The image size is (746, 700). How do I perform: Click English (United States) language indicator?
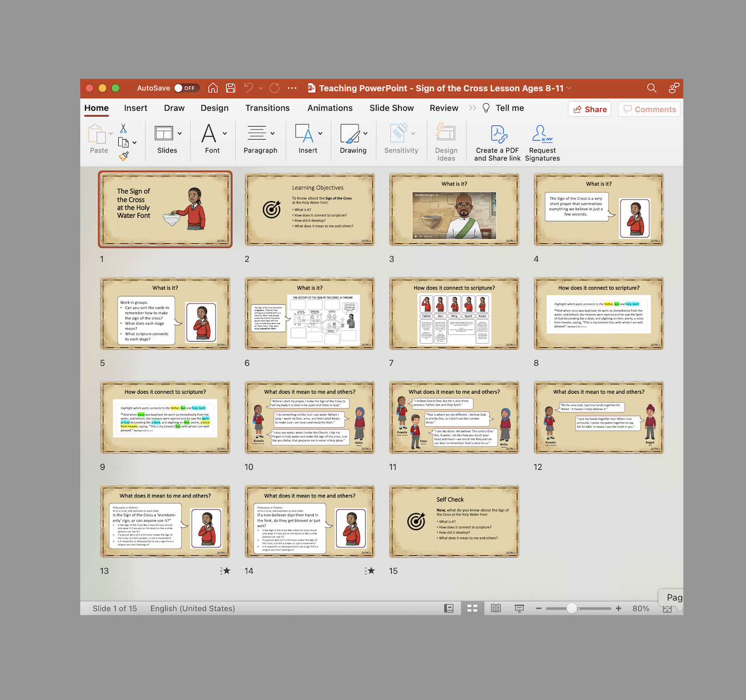tap(192, 608)
